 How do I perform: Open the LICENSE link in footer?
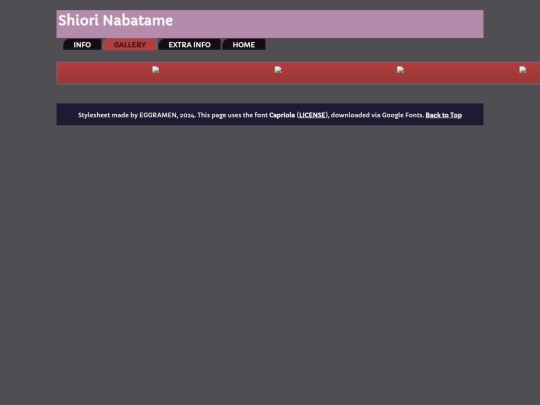[x=312, y=115]
